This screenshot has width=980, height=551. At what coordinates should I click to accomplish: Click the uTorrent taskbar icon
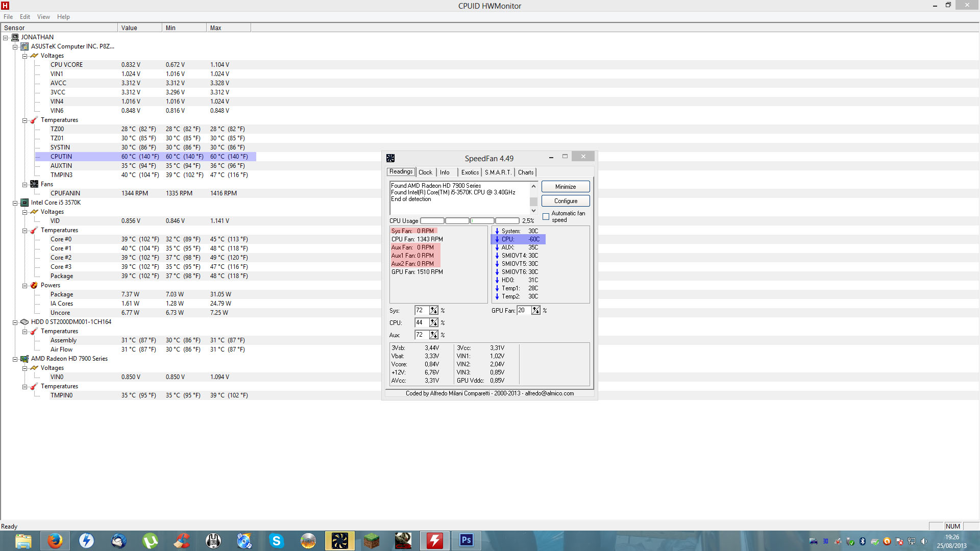click(x=150, y=540)
